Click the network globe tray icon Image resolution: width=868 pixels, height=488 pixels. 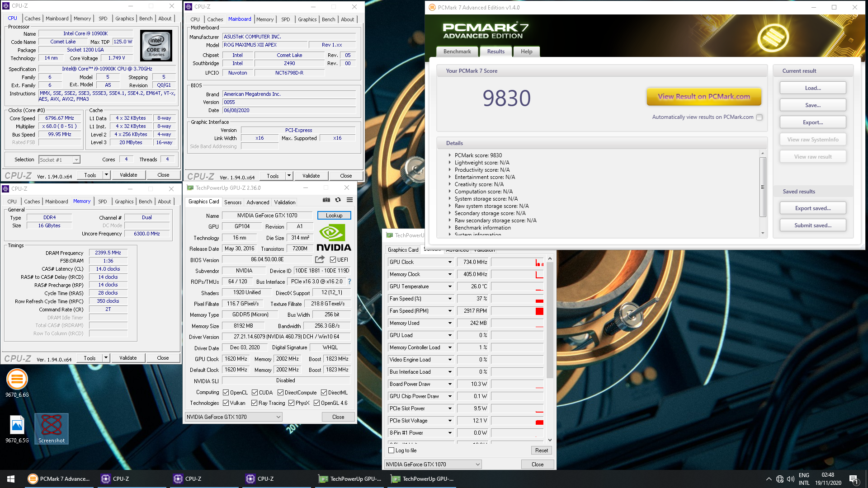click(x=780, y=479)
